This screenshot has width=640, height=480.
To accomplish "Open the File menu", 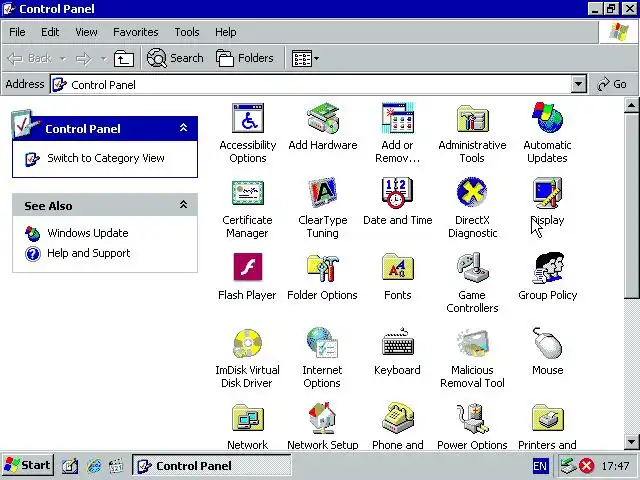I will pyautogui.click(x=17, y=32).
